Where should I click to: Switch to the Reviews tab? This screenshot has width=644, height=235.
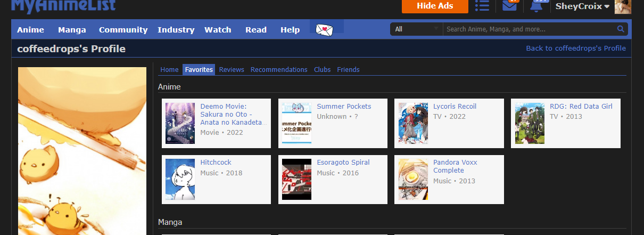pyautogui.click(x=232, y=70)
